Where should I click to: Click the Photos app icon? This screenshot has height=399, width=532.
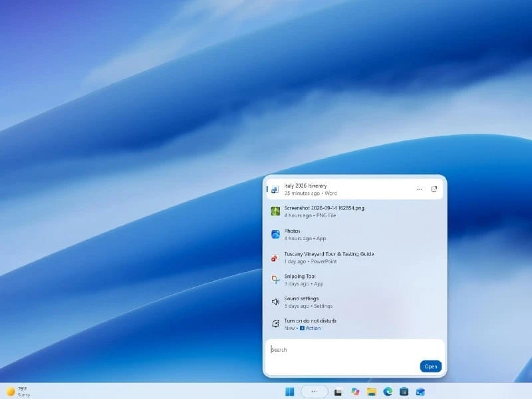275,234
